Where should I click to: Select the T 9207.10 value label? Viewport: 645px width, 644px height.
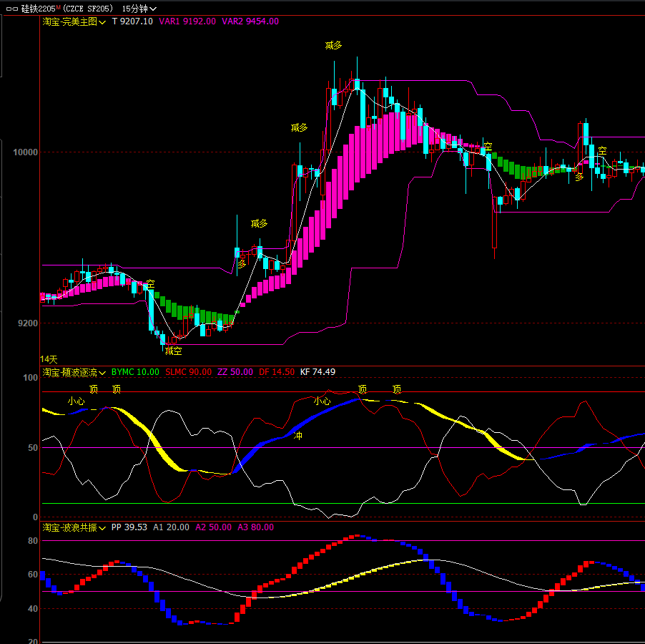(132, 21)
